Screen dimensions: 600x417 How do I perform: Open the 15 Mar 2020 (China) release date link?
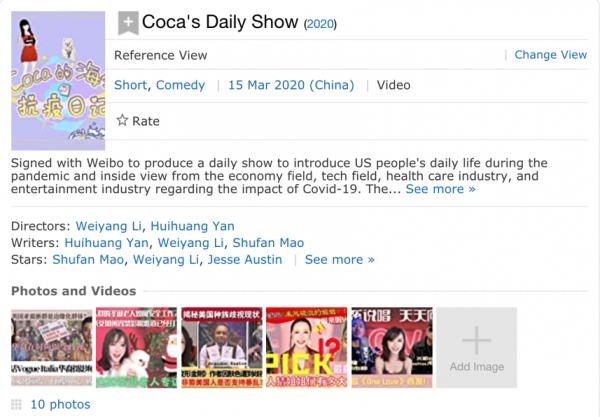[291, 85]
